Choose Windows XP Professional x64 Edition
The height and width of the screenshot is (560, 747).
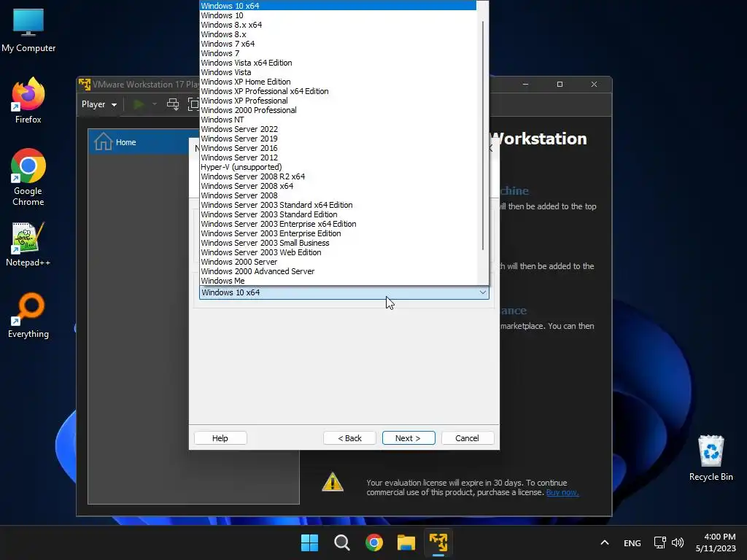click(338, 91)
